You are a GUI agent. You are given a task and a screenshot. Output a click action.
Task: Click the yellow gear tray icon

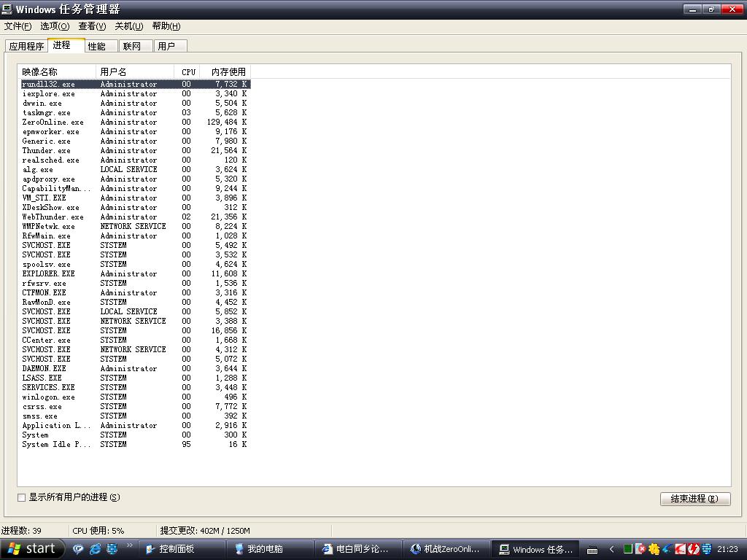pyautogui.click(x=654, y=549)
